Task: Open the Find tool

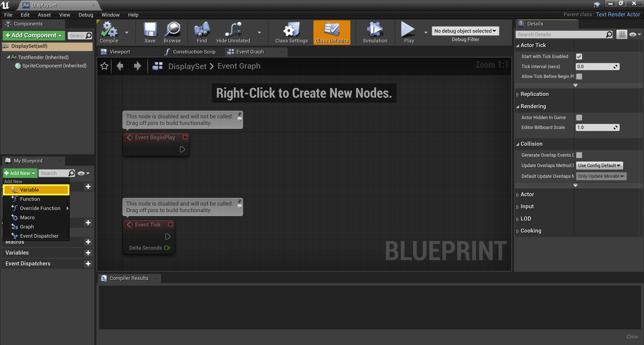Action: (201, 32)
